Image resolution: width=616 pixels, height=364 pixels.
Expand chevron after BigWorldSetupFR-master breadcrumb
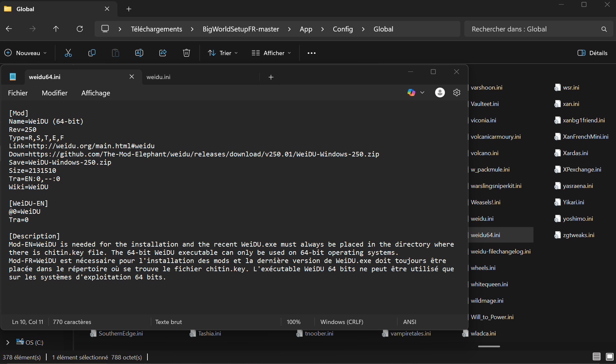click(289, 29)
